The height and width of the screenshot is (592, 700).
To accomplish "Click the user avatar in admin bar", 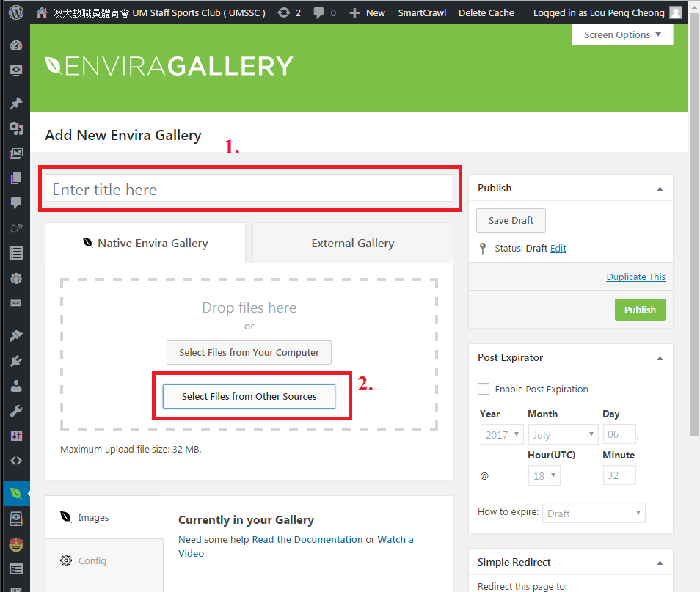I will coord(676,12).
